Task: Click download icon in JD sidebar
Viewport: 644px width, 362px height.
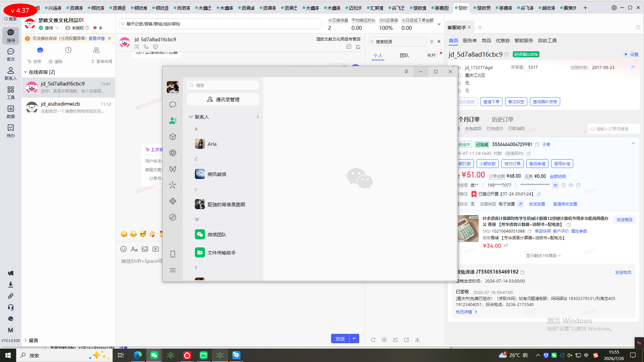Action: [x=11, y=285]
